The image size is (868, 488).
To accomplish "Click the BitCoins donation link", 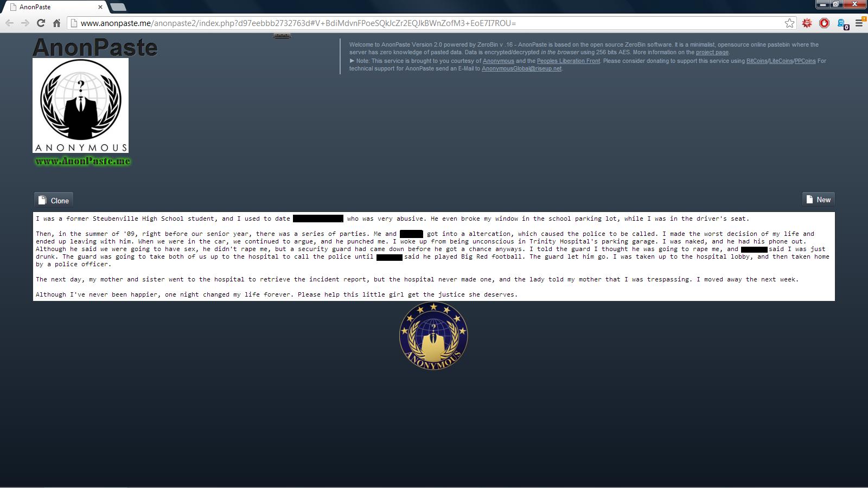I will [x=757, y=61].
